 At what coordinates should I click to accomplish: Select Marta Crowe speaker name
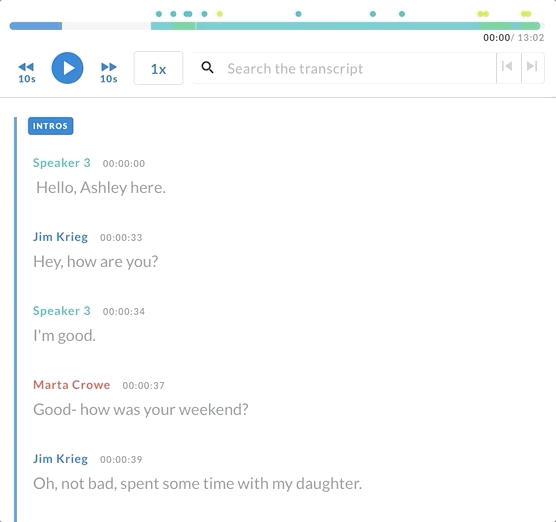point(72,385)
